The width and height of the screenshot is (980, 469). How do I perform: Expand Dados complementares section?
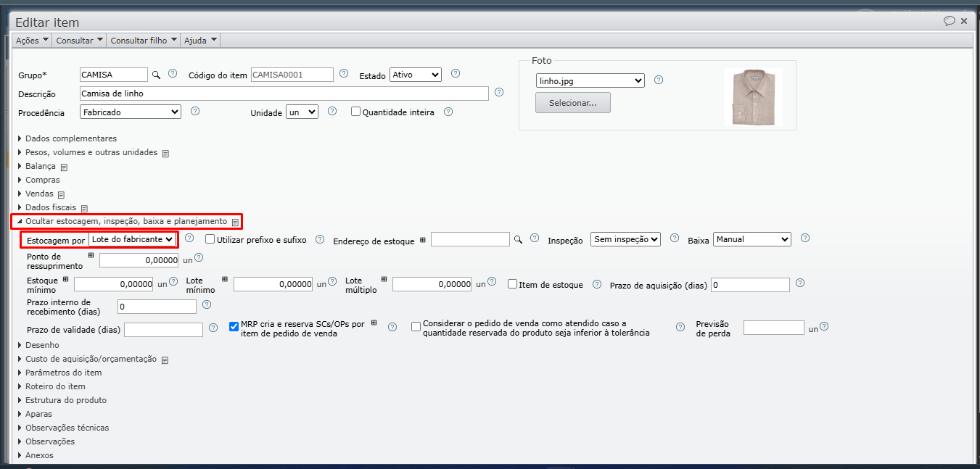tap(67, 138)
